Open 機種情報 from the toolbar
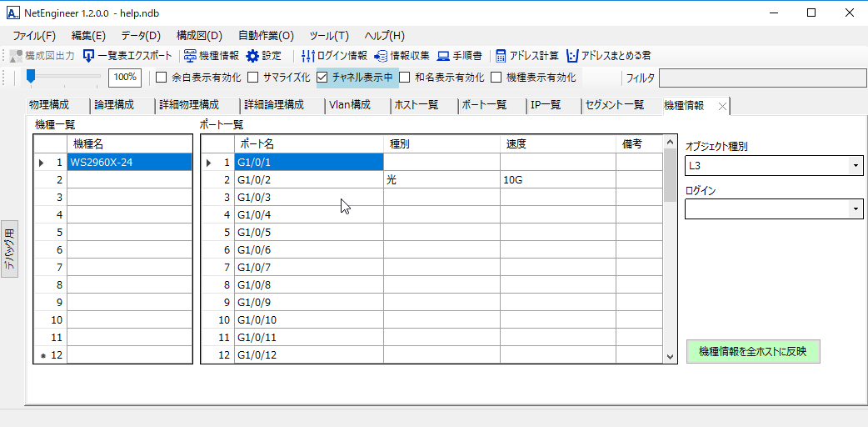 [191, 56]
